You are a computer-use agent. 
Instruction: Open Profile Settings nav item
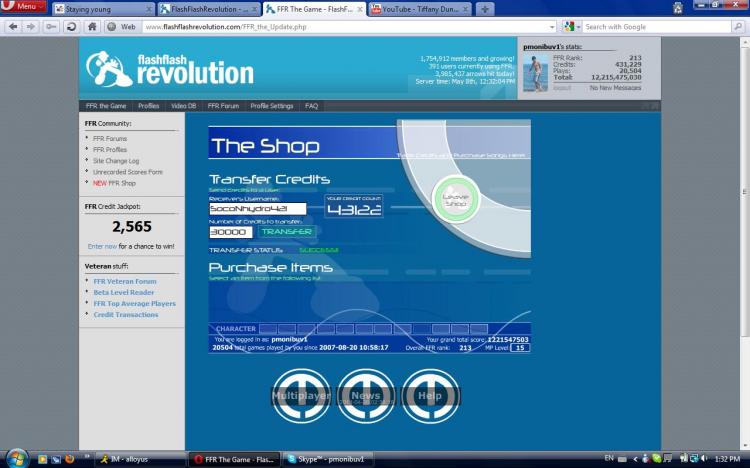click(272, 106)
